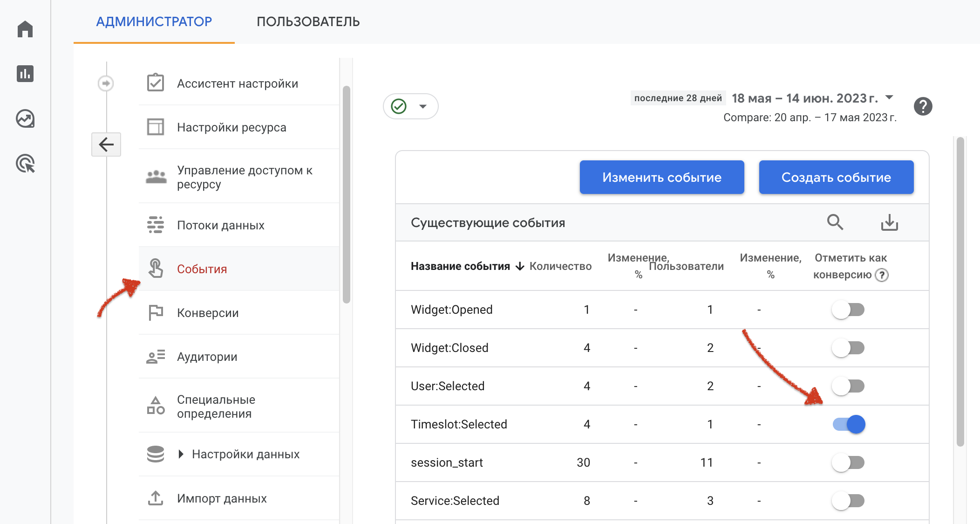Click the small arrow circle above the back button
This screenshot has height=524, width=980.
pos(106,83)
